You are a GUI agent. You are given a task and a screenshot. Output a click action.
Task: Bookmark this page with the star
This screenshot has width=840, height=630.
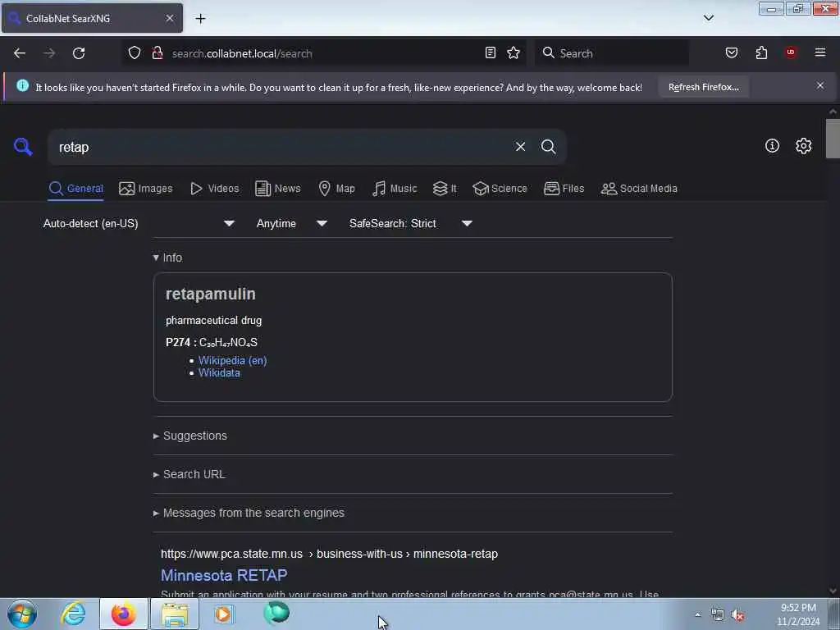[514, 53]
